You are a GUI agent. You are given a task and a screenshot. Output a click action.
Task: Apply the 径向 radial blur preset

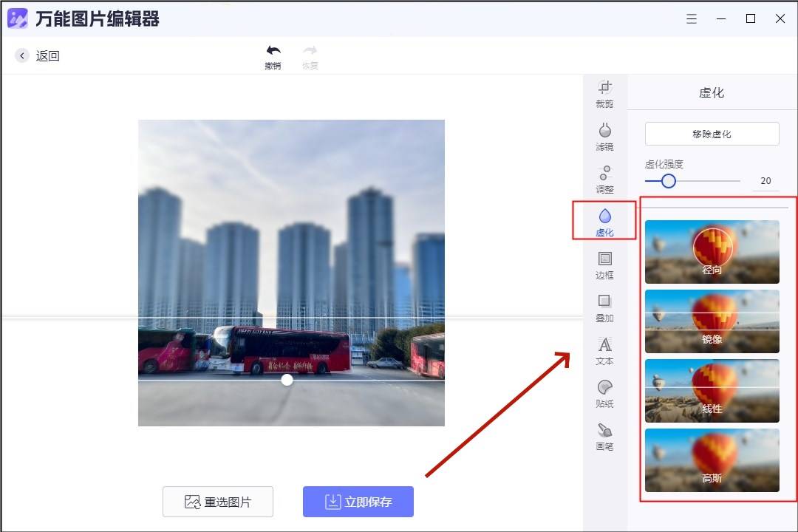(x=712, y=251)
